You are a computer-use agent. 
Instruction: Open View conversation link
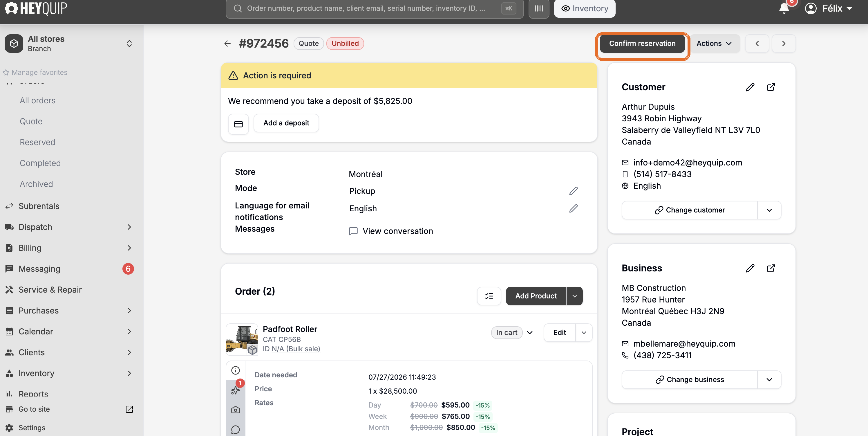(391, 231)
